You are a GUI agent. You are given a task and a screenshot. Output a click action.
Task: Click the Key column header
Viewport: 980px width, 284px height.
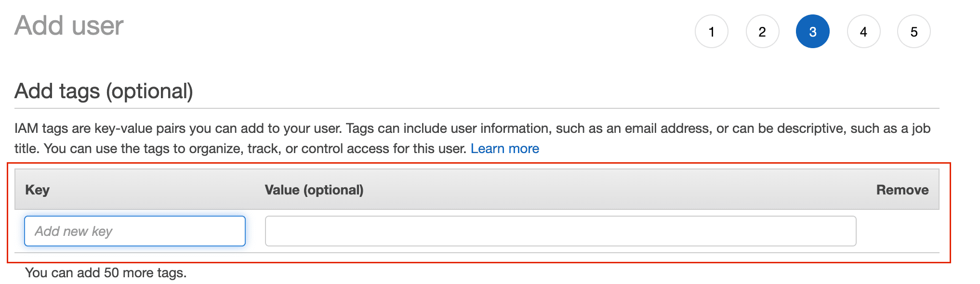(x=38, y=190)
